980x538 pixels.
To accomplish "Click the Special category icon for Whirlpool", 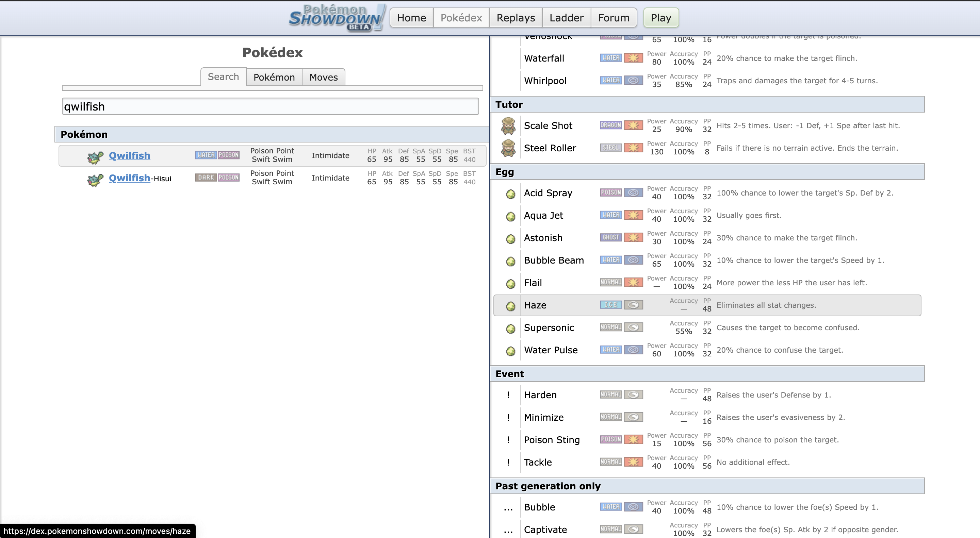I will tap(633, 80).
